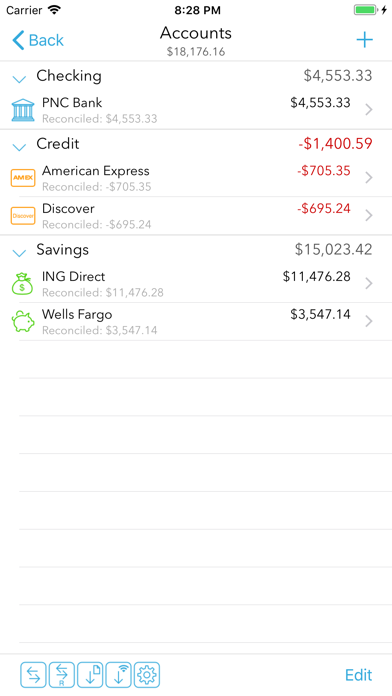Collapse the Credit section chevron

pyautogui.click(x=19, y=147)
